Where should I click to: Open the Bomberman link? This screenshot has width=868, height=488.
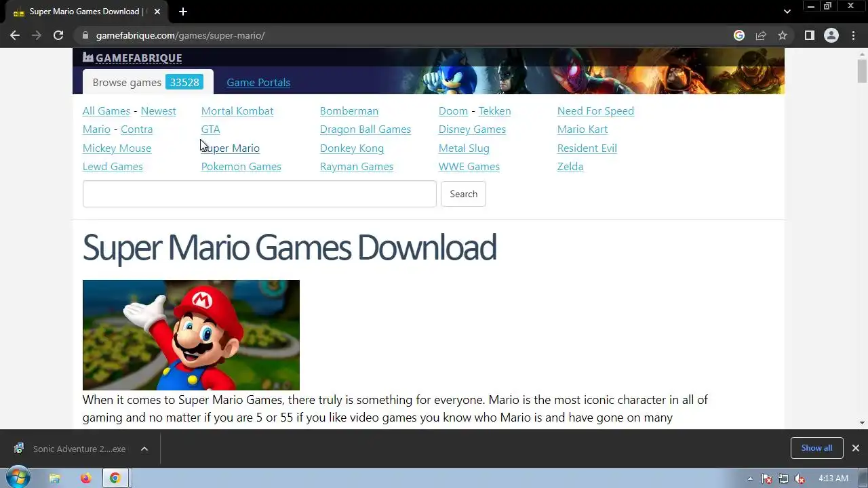click(x=349, y=111)
